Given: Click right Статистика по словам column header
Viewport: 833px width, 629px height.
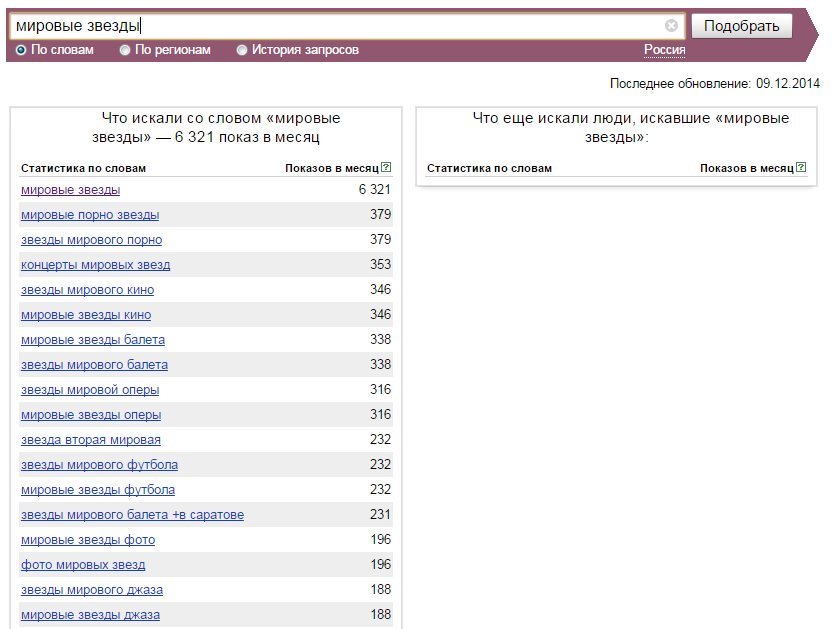Looking at the screenshot, I should tap(489, 168).
